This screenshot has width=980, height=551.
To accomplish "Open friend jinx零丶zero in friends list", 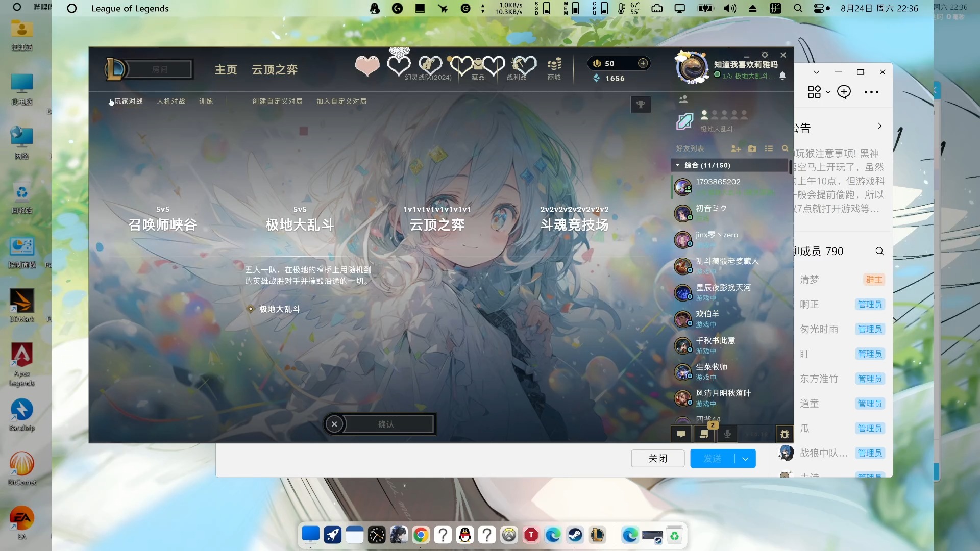I will point(730,240).
